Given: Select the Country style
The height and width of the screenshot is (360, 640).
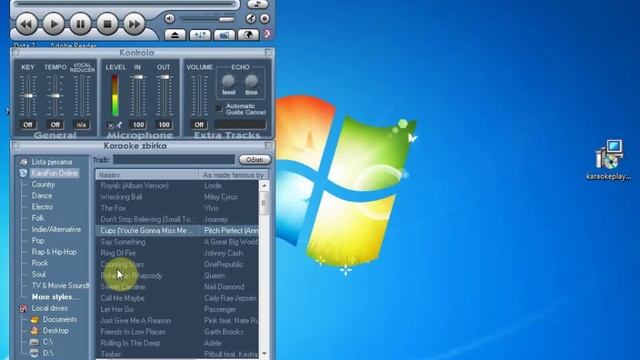Looking at the screenshot, I should [43, 184].
